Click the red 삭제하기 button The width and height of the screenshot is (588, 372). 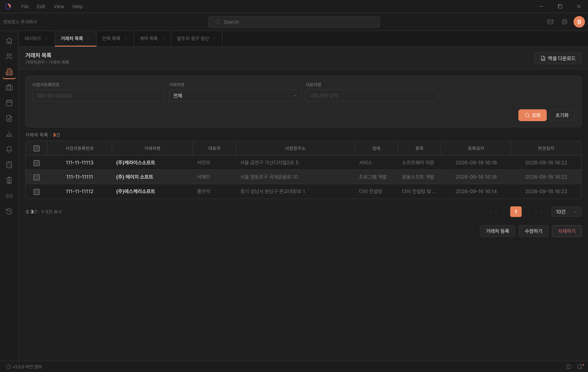[x=567, y=231]
